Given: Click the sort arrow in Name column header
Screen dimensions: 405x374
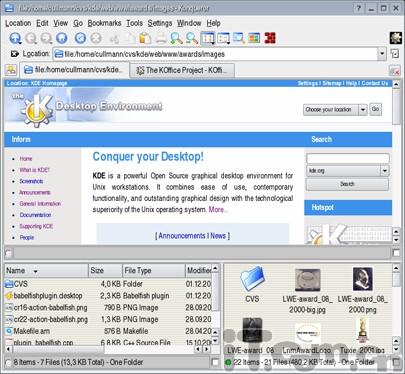Looking at the screenshot, I should pos(35,271).
